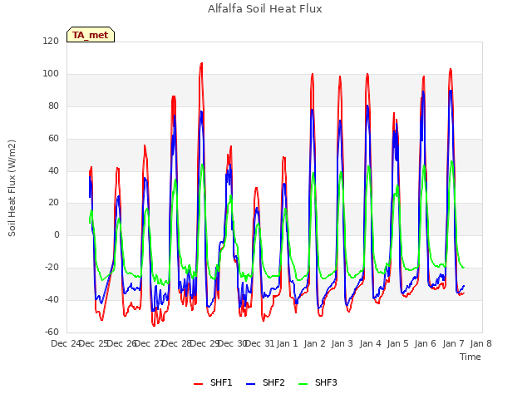
Task: Click the Jan 8 x-axis tick label
Action: (480, 343)
